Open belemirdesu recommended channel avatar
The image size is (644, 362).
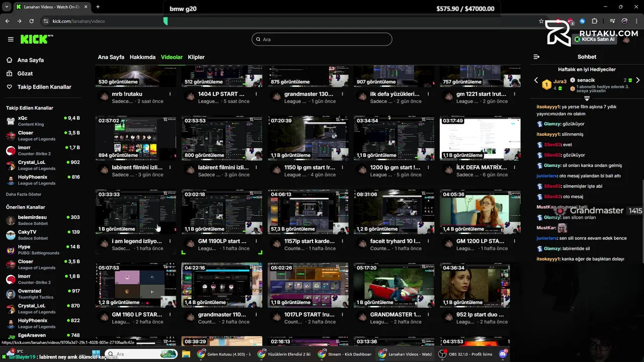click(x=11, y=220)
